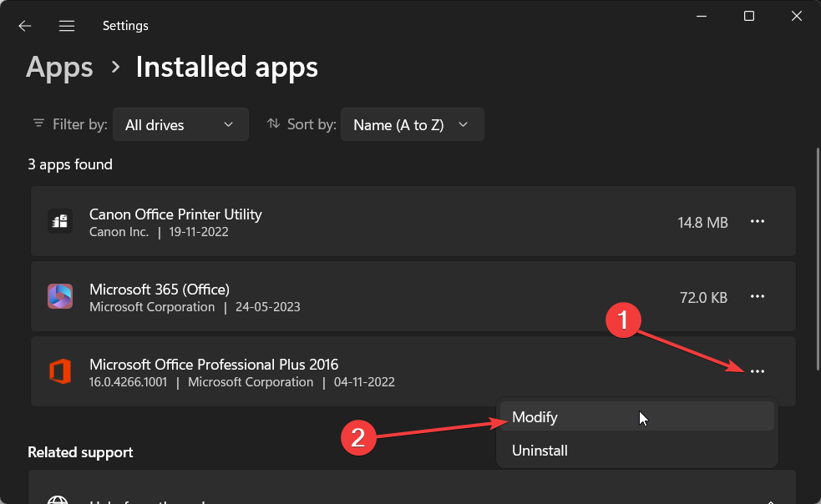
Task: Click the sort arrows icon beside Sort by
Action: pyautogui.click(x=273, y=123)
